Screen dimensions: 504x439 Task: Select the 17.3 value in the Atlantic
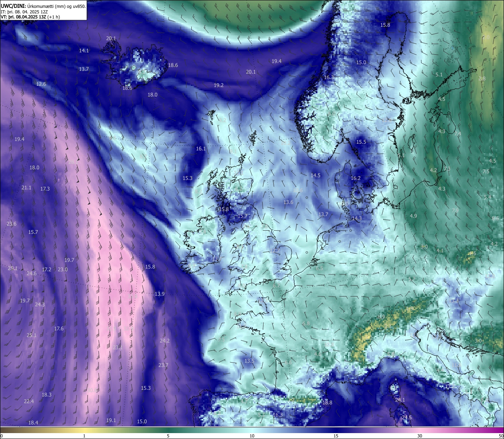(x=45, y=189)
